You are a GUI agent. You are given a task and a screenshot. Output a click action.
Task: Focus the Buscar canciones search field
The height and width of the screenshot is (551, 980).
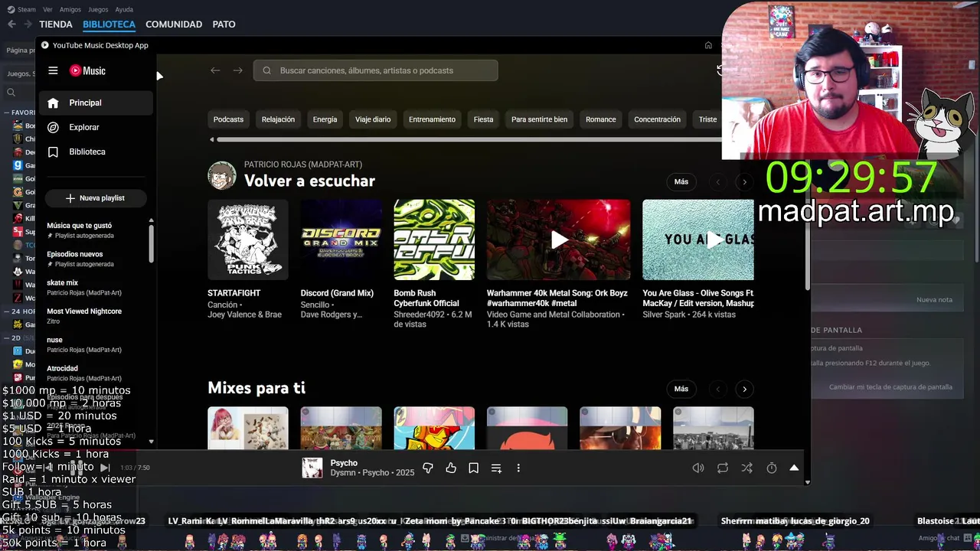click(375, 70)
